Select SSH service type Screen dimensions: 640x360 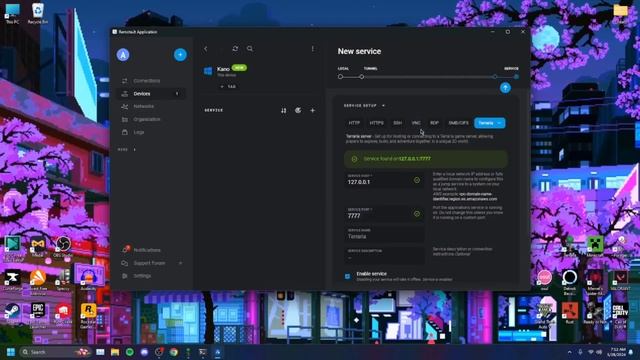click(x=398, y=123)
